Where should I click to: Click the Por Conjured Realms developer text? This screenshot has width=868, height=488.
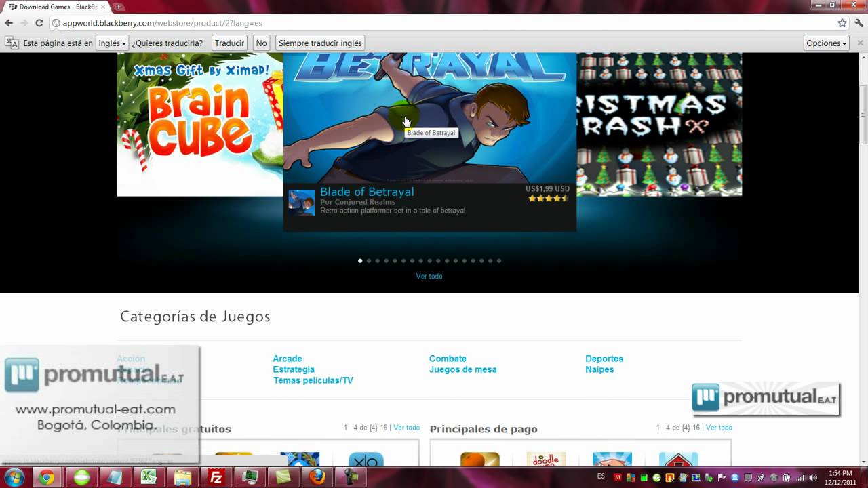click(x=358, y=202)
